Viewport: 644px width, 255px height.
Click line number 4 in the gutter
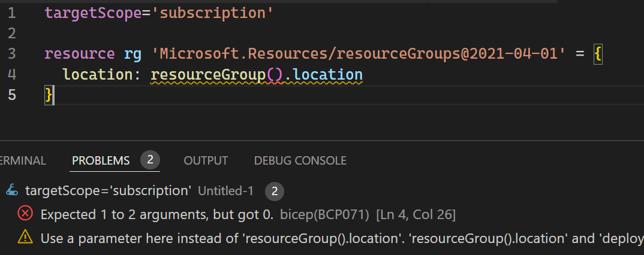(12, 75)
